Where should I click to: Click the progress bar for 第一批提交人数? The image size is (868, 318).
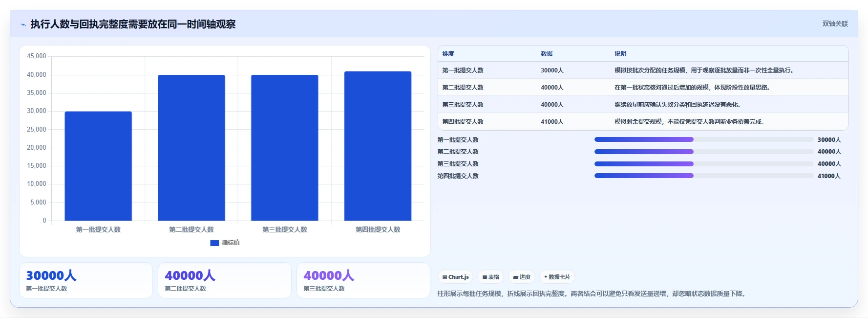704,139
